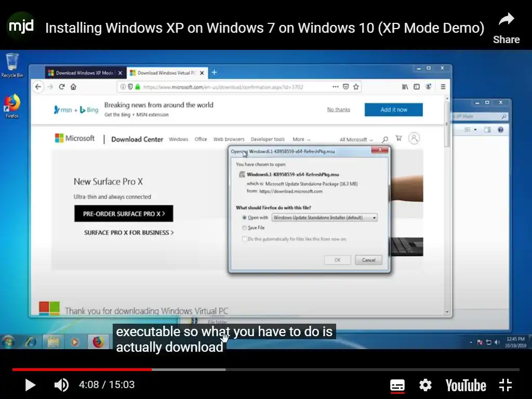Go back in Firefox
Viewport: 532px width, 399px height.
tap(38, 87)
